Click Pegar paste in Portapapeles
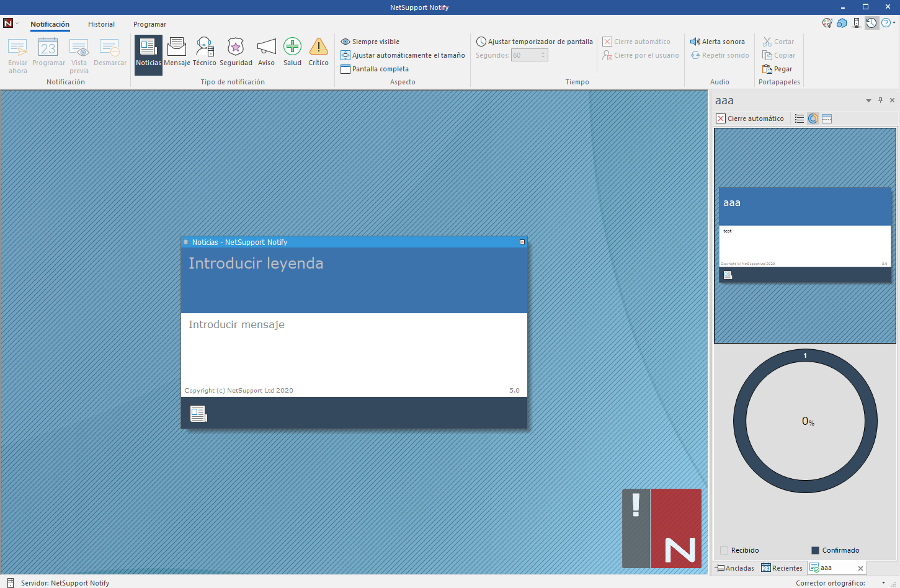 [777, 69]
